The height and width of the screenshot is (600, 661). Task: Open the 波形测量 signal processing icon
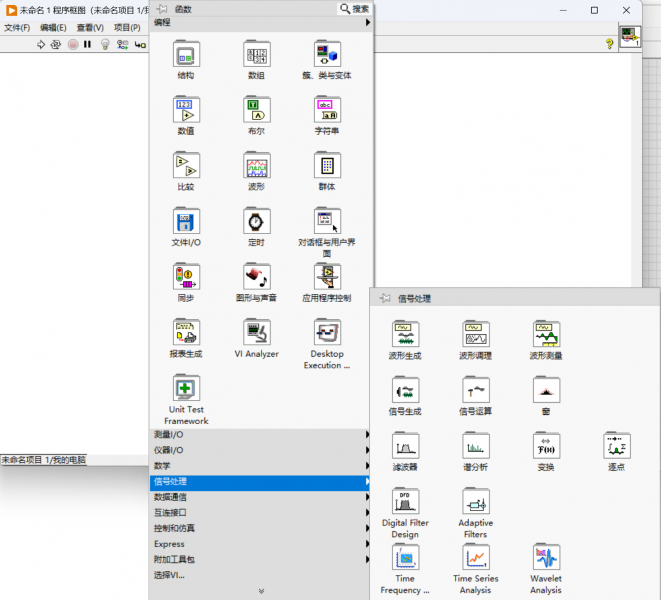pos(546,334)
